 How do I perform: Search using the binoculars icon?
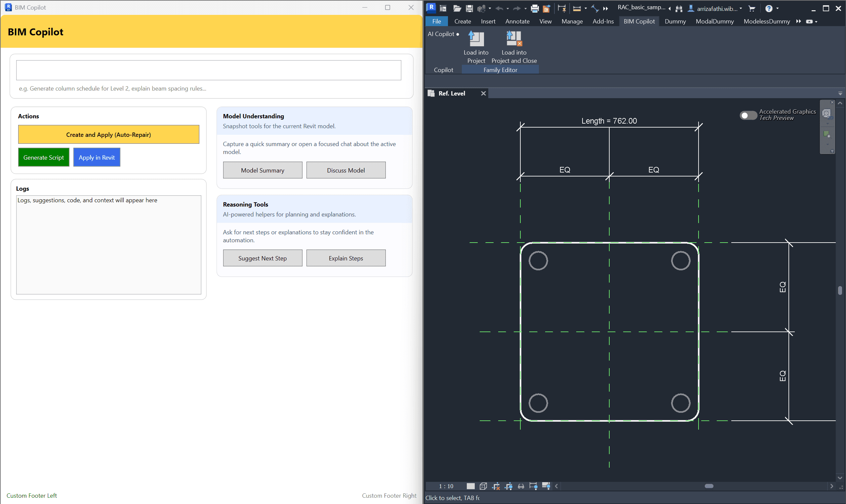pyautogui.click(x=679, y=9)
